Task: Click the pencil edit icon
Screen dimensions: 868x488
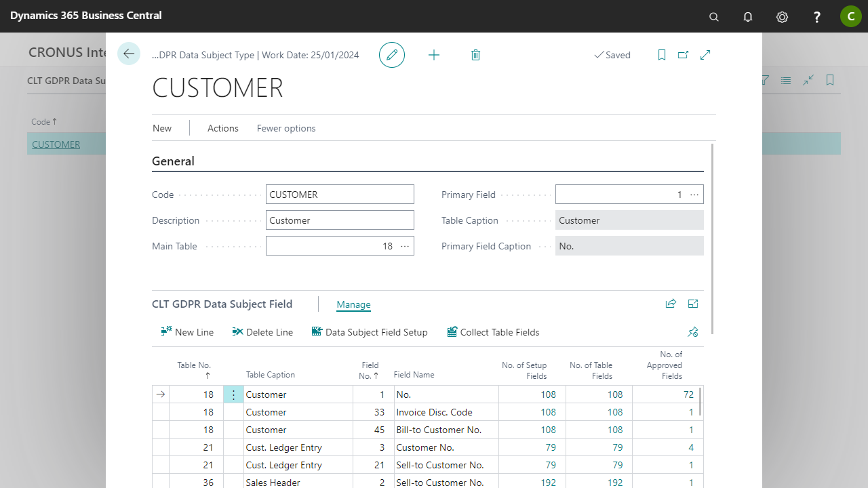Action: tap(392, 55)
